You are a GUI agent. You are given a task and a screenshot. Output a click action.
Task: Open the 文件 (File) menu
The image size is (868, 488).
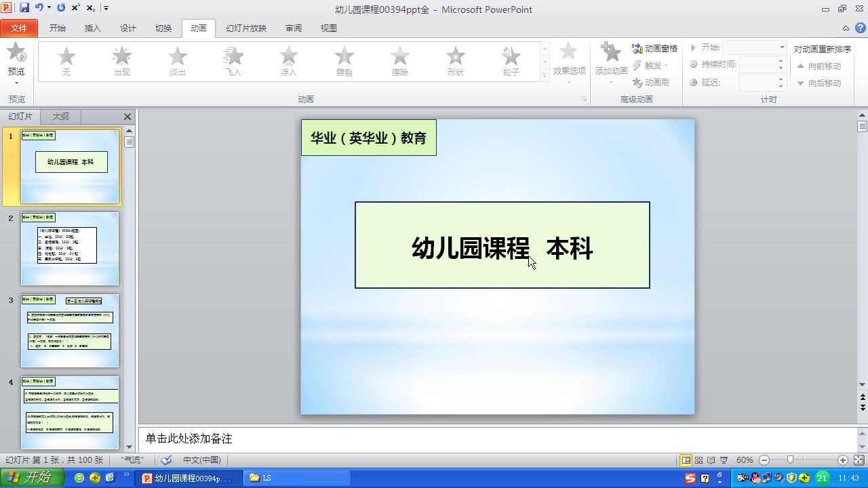coord(19,28)
